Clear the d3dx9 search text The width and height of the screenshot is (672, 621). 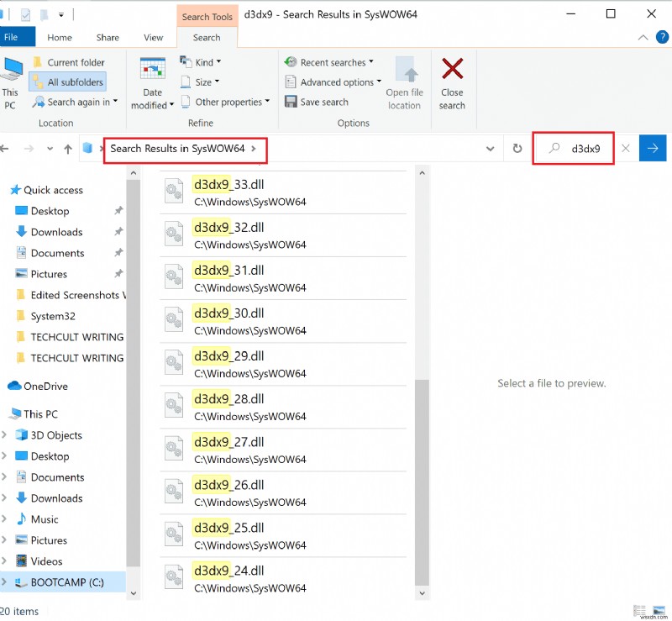click(x=625, y=148)
